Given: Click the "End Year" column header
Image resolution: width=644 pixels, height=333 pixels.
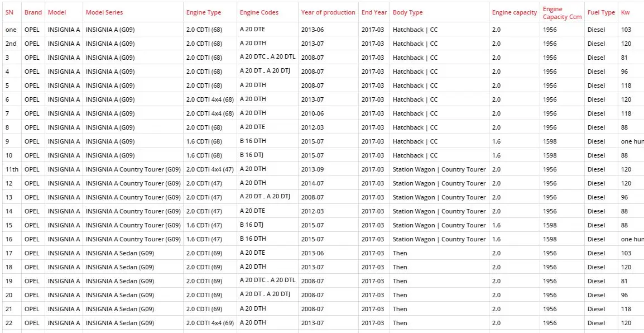Looking at the screenshot, I should [x=374, y=12].
